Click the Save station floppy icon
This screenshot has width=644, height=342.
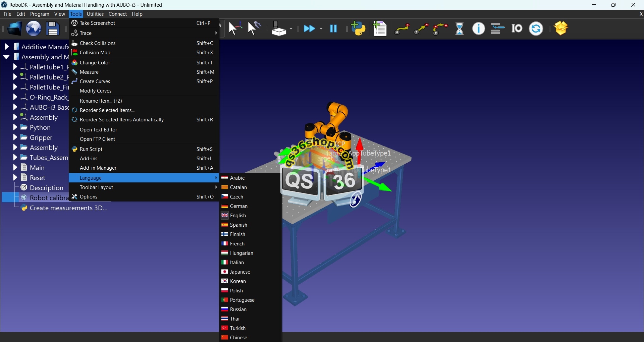coord(53,29)
